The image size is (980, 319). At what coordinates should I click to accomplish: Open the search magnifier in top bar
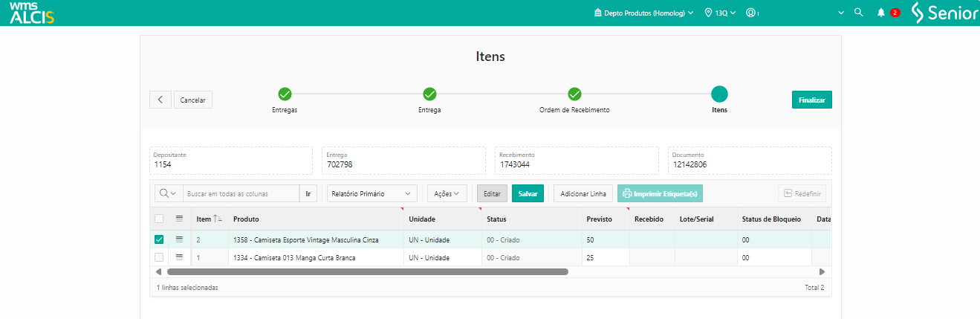click(859, 13)
